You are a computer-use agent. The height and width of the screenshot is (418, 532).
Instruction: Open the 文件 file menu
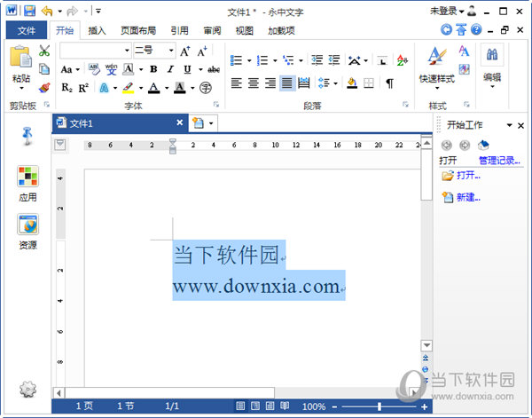coord(27,30)
